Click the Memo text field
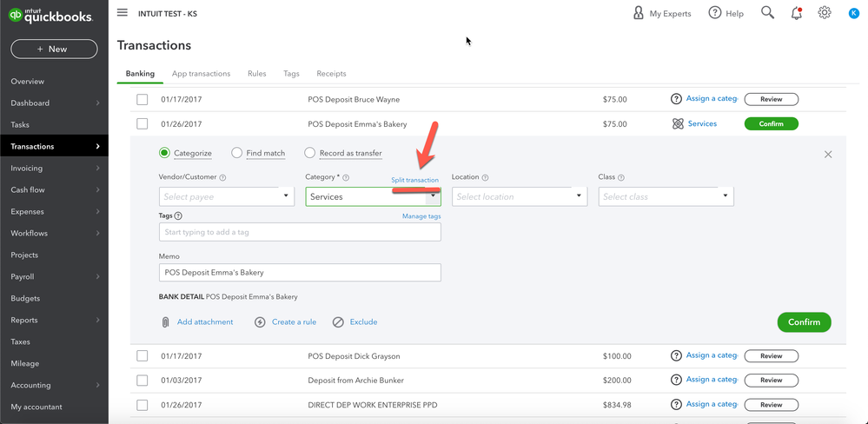The height and width of the screenshot is (424, 868). click(x=300, y=272)
